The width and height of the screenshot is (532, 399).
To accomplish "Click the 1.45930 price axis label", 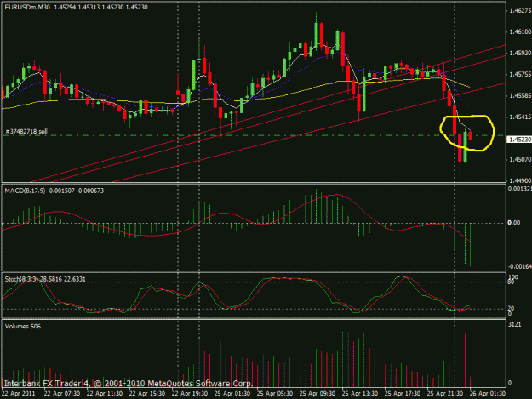I will click(x=520, y=54).
